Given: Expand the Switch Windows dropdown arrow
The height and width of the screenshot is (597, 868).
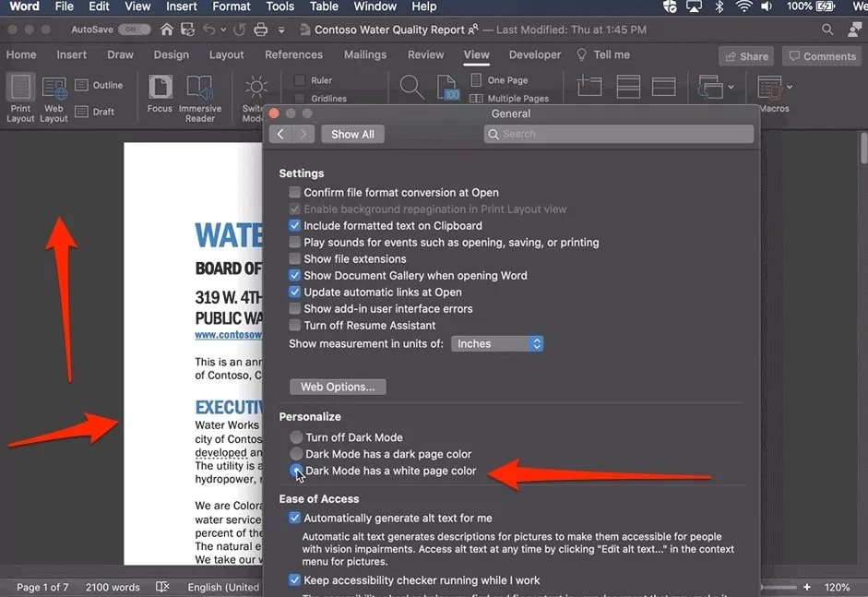Looking at the screenshot, I should pos(731,87).
